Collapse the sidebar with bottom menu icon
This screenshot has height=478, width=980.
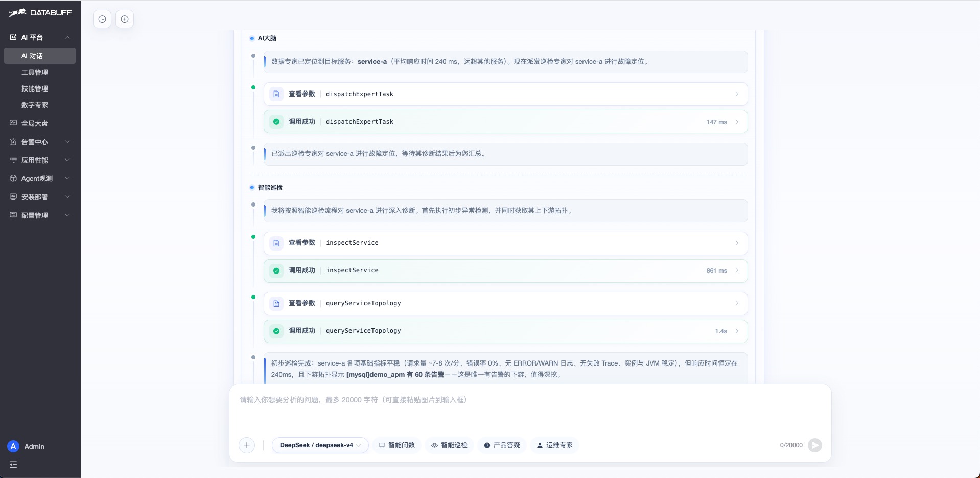[13, 465]
